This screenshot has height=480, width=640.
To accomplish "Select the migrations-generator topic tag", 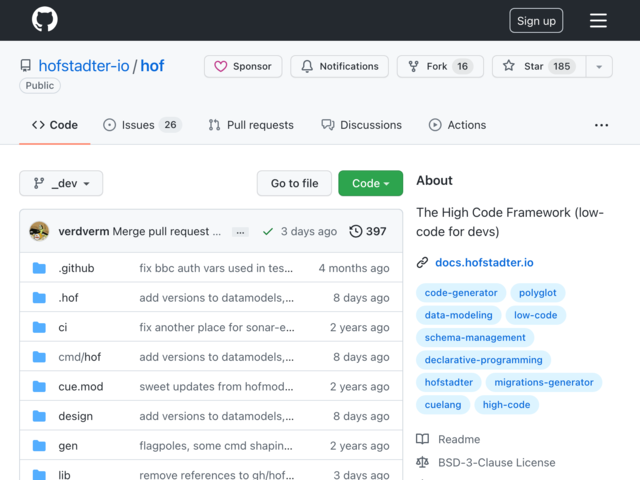I will (x=544, y=382).
